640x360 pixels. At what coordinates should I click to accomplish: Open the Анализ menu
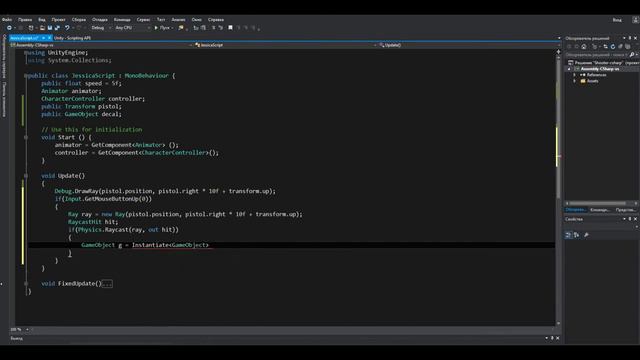pos(178,20)
